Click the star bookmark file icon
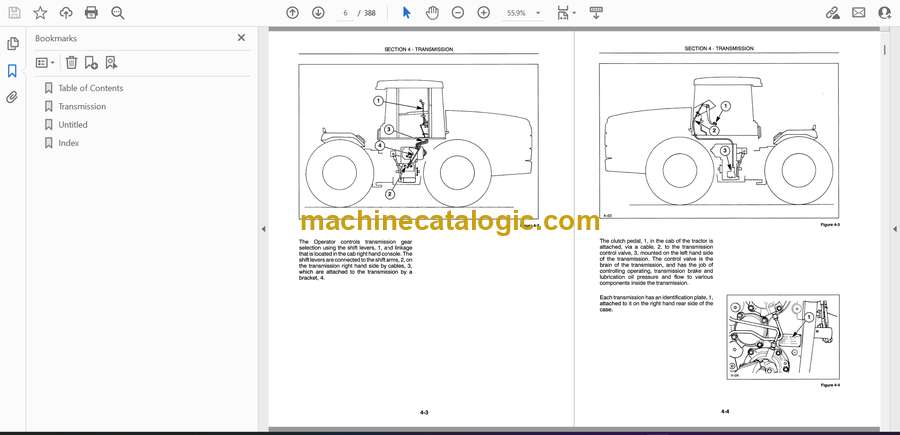This screenshot has height=435, width=900. click(x=40, y=13)
